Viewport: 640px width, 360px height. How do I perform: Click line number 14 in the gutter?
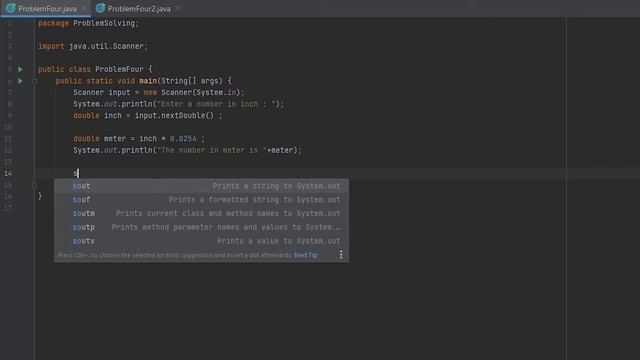(x=8, y=173)
